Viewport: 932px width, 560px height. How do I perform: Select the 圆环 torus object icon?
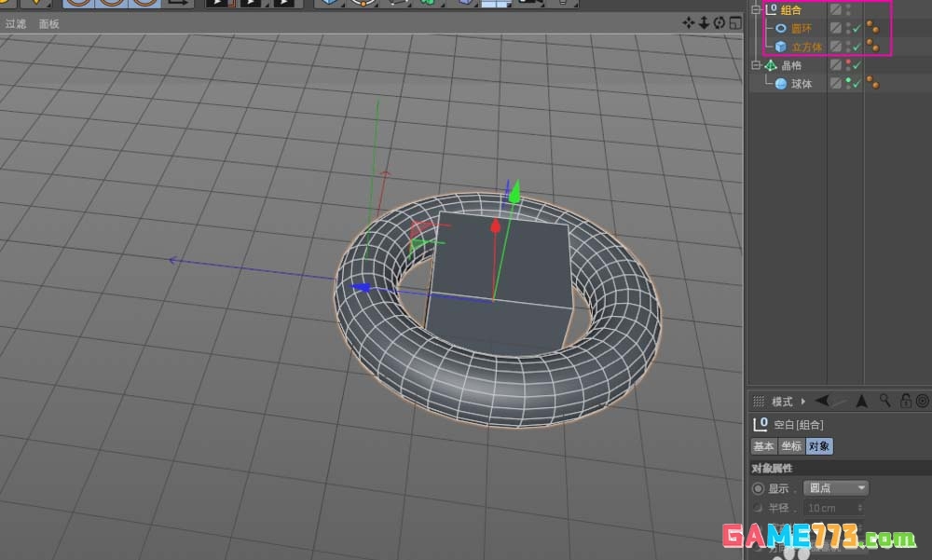click(x=778, y=28)
